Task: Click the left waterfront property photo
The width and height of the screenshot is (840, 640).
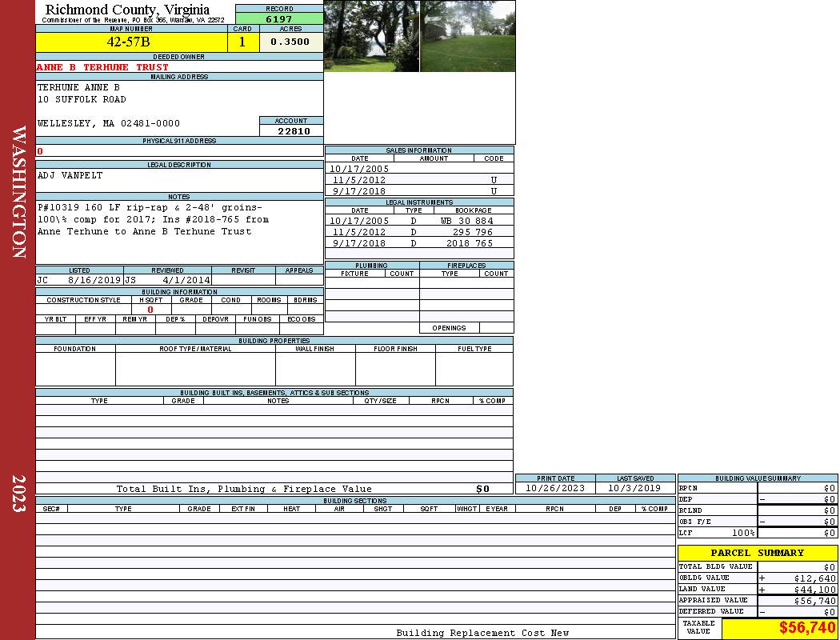Action: tap(371, 36)
